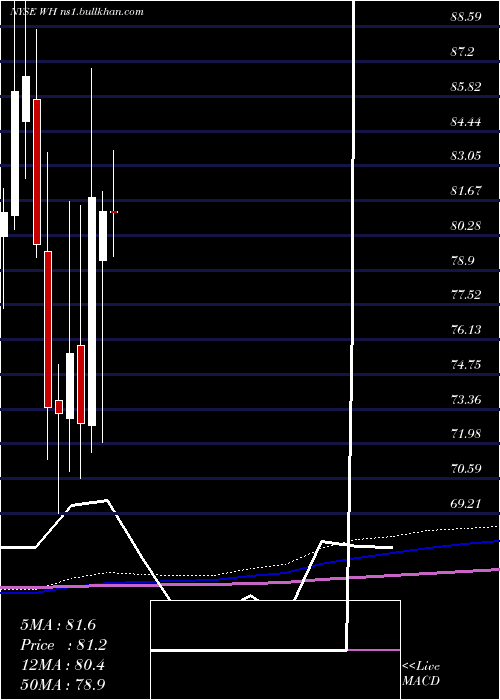Select the 77.52 price axis label
Viewport: 500px width, 700px height.
pyautogui.click(x=466, y=295)
